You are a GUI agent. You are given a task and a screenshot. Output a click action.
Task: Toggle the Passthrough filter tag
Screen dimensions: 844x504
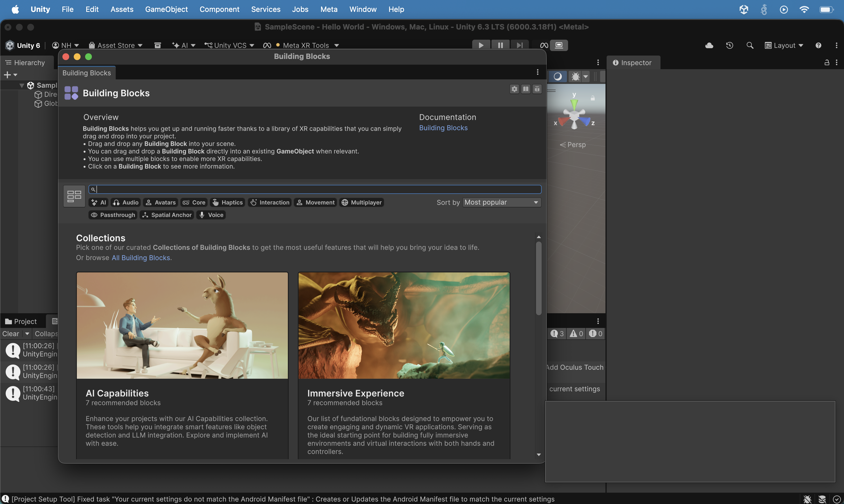pos(113,215)
